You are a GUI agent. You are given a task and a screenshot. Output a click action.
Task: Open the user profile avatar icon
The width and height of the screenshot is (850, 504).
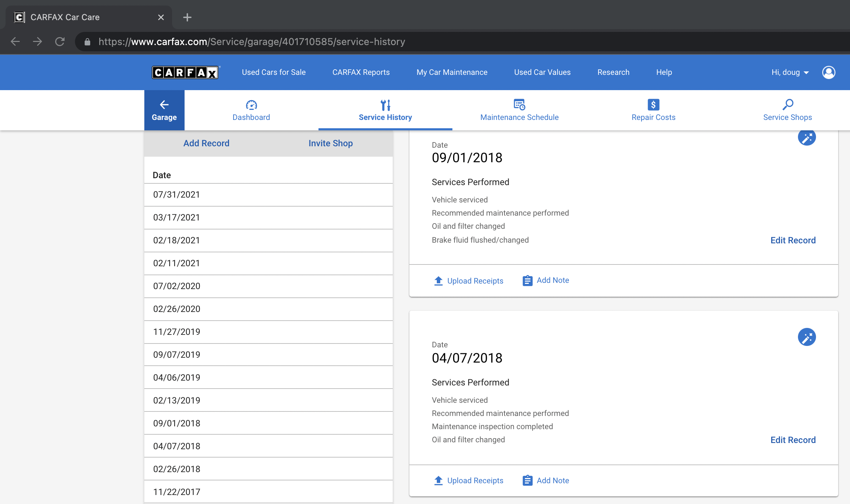(x=828, y=72)
